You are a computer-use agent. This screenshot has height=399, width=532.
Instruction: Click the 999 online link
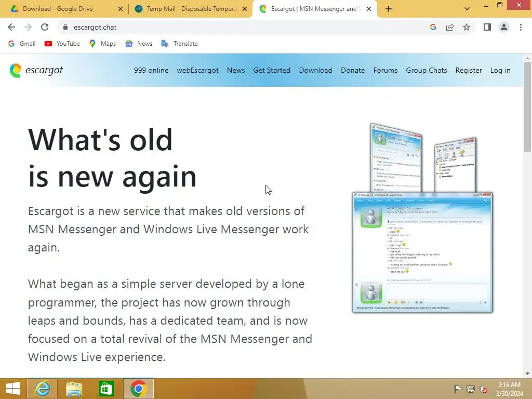coord(151,70)
